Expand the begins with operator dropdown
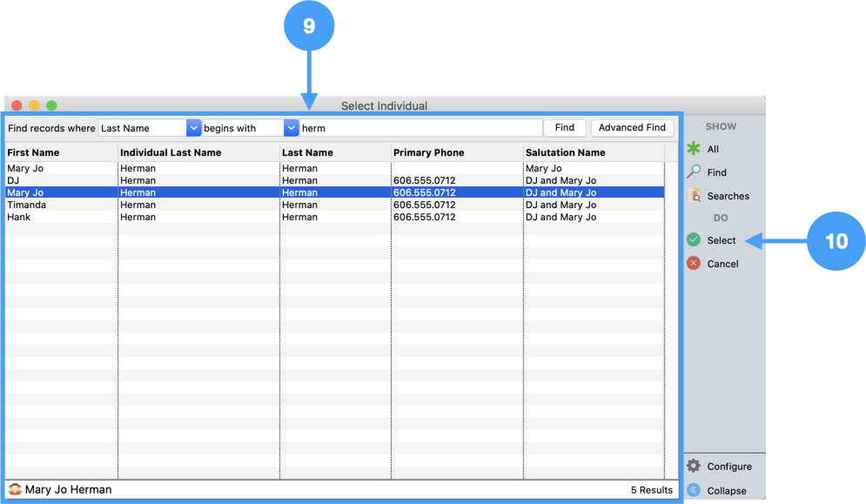 point(291,128)
